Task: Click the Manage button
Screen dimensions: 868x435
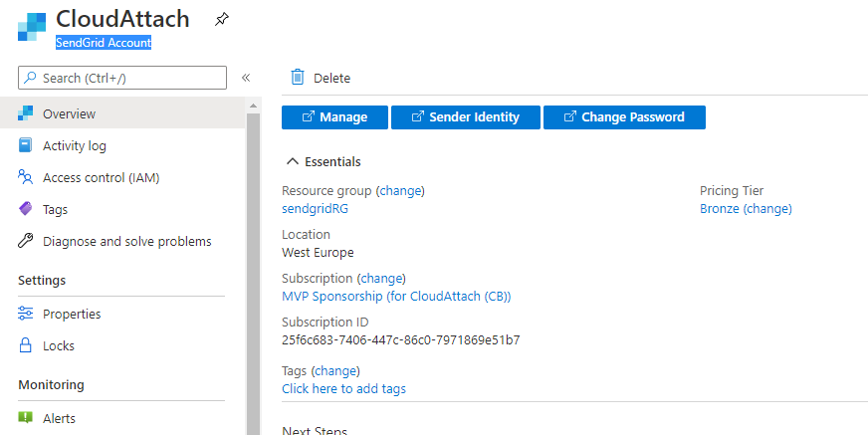Action: pyautogui.click(x=334, y=117)
